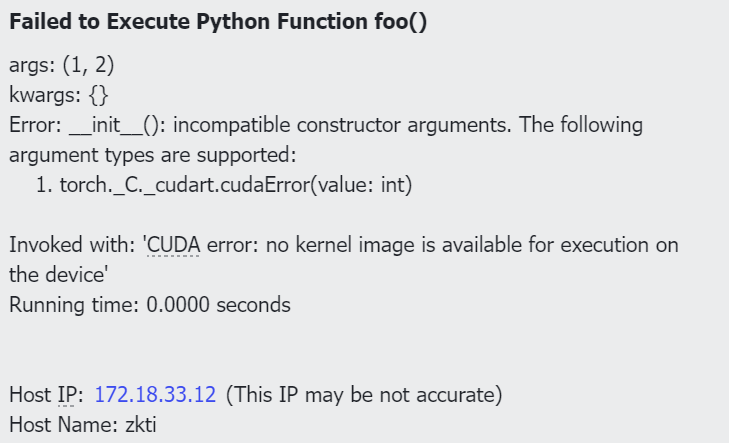Click the kwargs: {} line

tap(45, 96)
